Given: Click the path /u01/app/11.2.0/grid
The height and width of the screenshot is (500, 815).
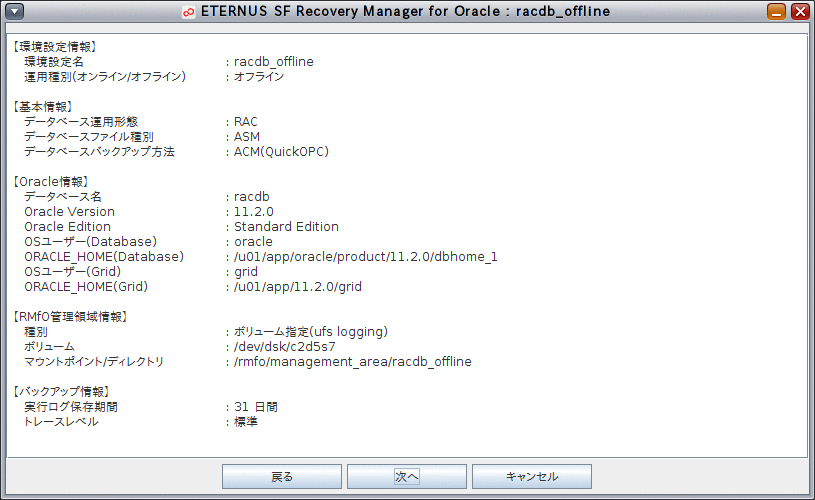Looking at the screenshot, I should tap(298, 287).
